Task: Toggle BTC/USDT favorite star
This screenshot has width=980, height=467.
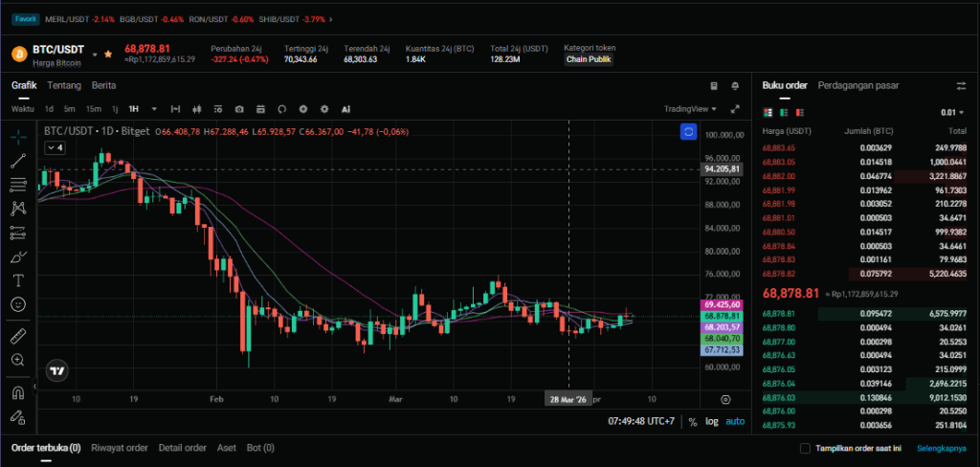Action: pyautogui.click(x=108, y=53)
